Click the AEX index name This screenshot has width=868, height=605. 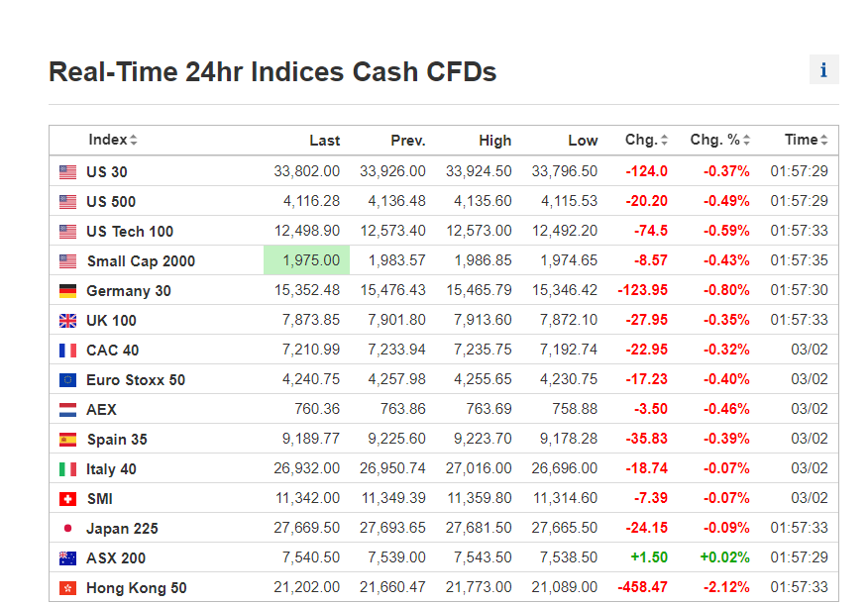[x=101, y=410]
